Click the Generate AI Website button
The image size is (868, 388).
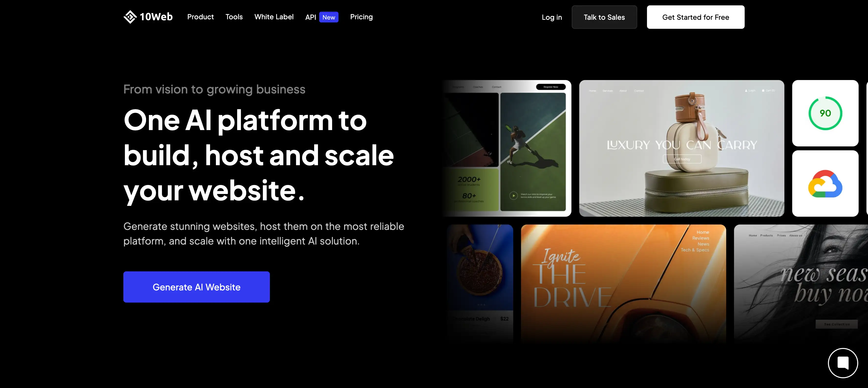196,287
